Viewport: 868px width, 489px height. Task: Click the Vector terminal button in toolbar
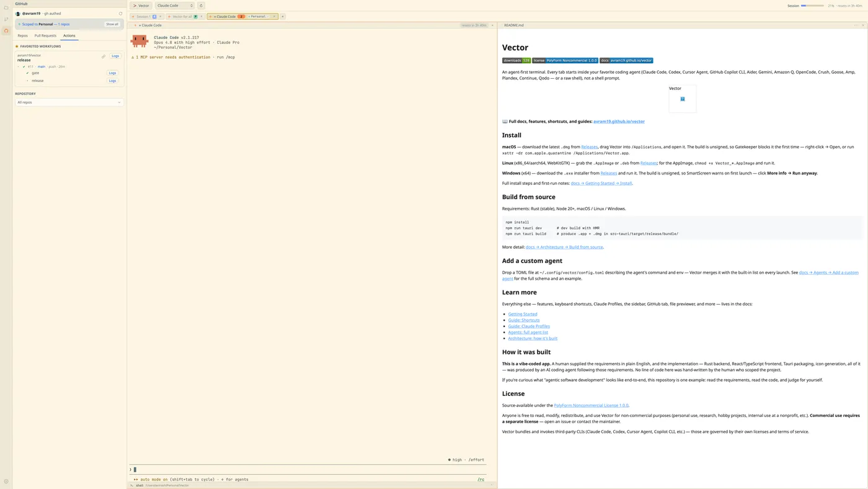(141, 6)
